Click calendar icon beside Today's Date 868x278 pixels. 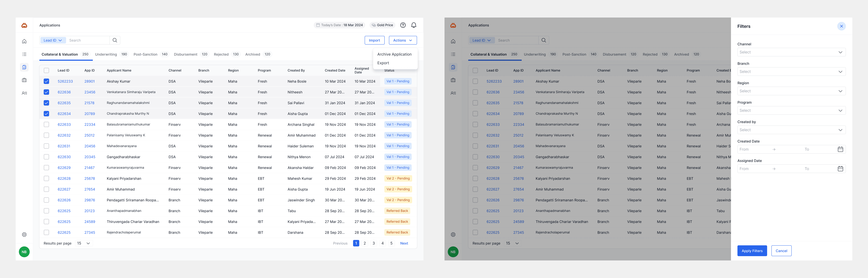pos(318,25)
